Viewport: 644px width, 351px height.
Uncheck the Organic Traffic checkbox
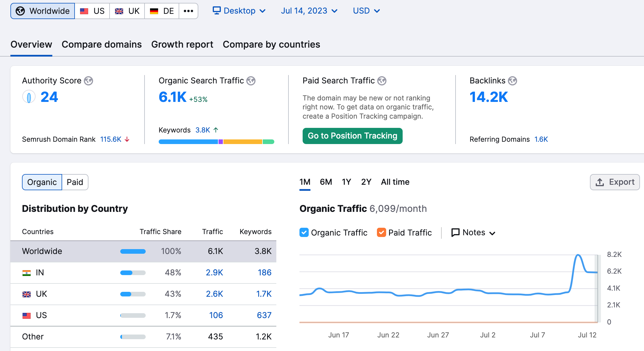[304, 232]
